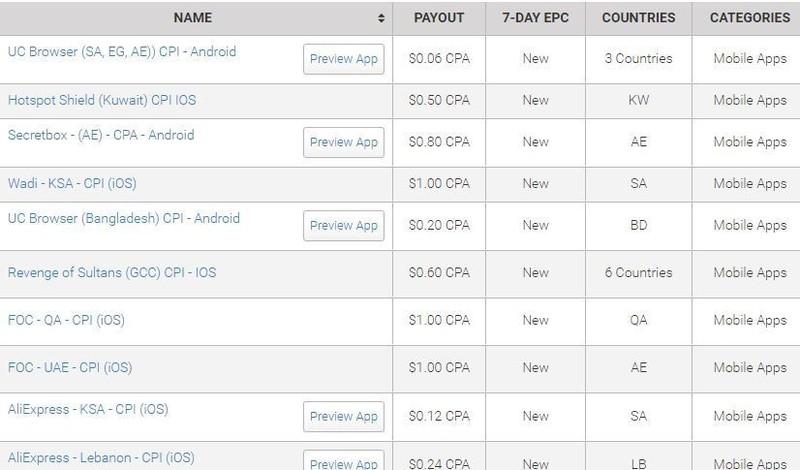Open AliExpress - KSA - CPI (iOS) offer
Screen dimensions: 800x470
pyautogui.click(x=88, y=410)
